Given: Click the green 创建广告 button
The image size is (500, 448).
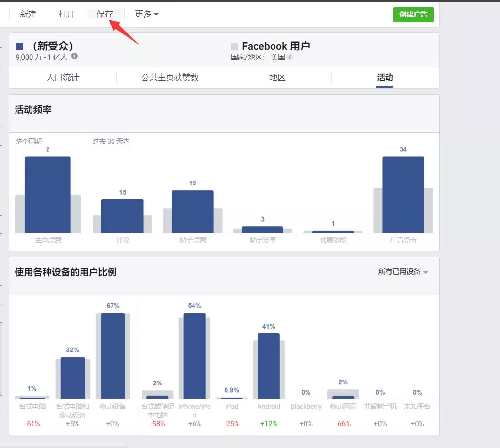Looking at the screenshot, I should pyautogui.click(x=413, y=15).
